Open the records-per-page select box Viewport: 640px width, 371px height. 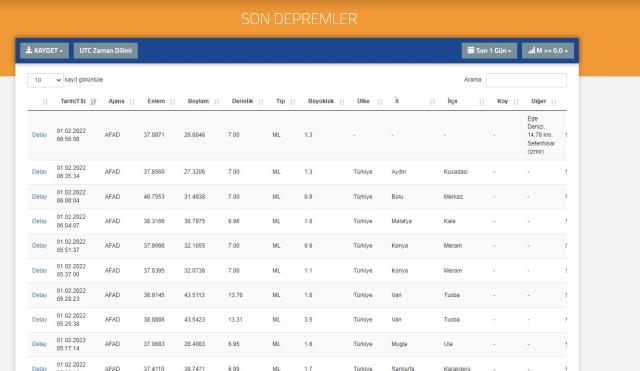tap(45, 80)
